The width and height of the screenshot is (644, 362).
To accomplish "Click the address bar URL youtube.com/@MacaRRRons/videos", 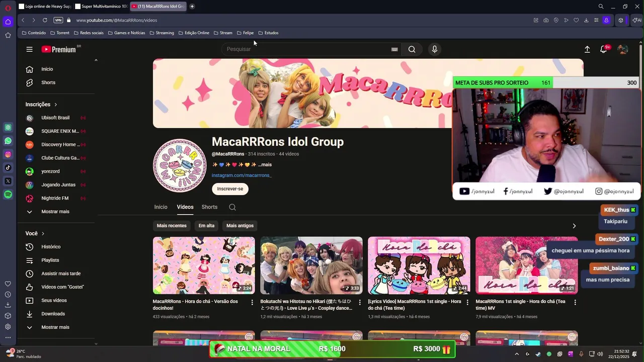I will (x=117, y=20).
